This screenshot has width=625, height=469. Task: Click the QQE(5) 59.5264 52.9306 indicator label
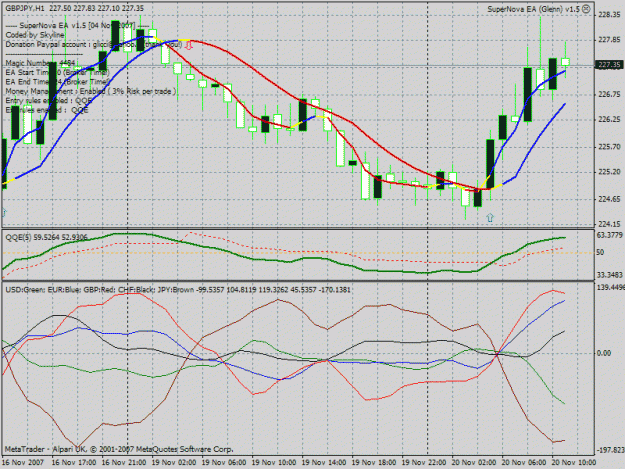pos(46,237)
